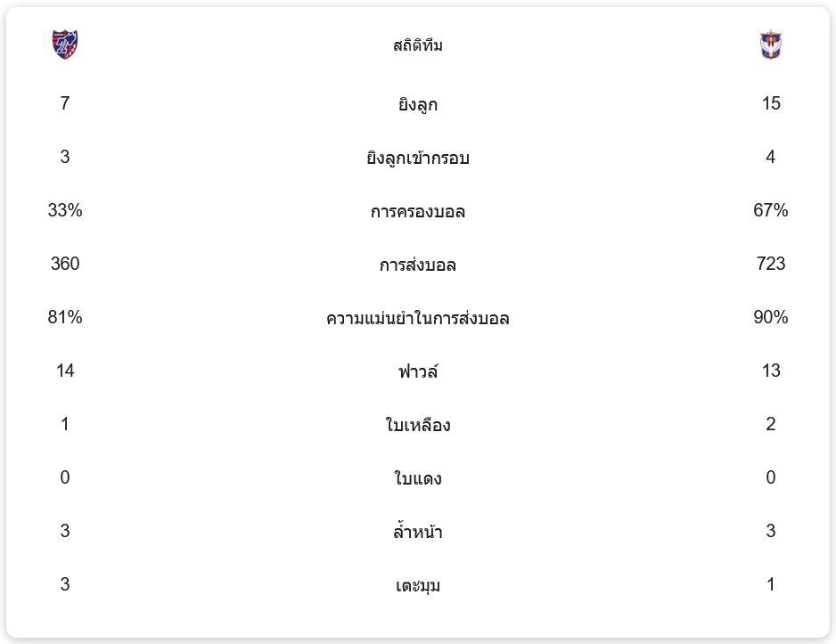This screenshot has width=836, height=644.
Task: Select the right team's 15 shots value
Action: 771,103
